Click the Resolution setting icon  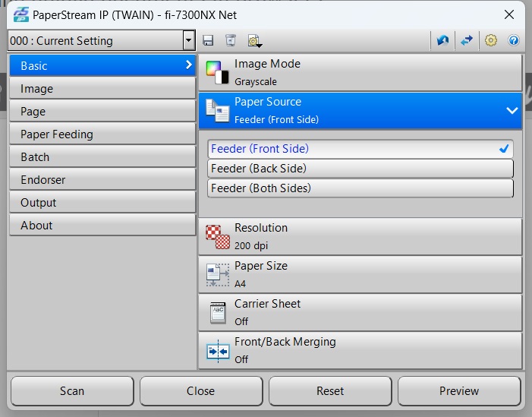coord(218,237)
